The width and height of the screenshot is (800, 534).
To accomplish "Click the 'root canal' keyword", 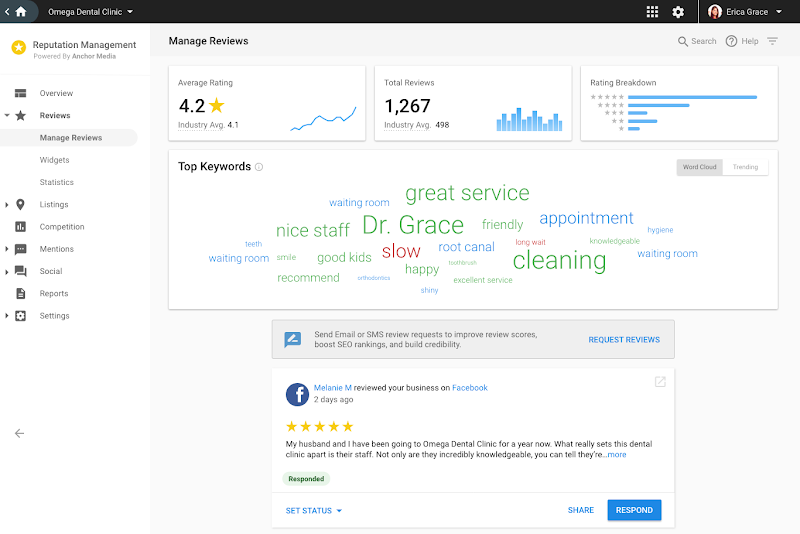I will coord(466,247).
